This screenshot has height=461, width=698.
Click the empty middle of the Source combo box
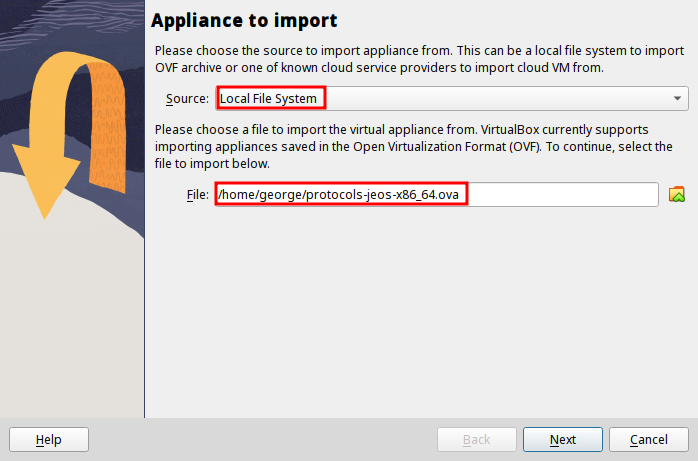click(x=500, y=98)
